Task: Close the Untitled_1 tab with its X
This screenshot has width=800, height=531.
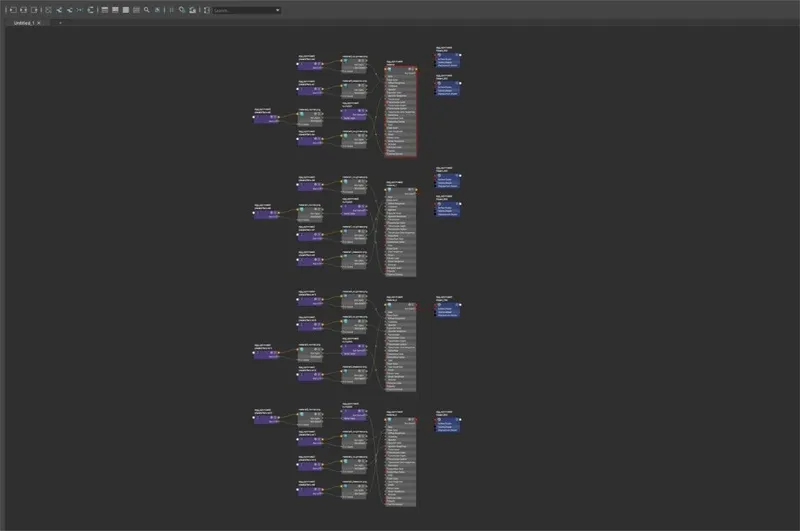Action: point(39,23)
